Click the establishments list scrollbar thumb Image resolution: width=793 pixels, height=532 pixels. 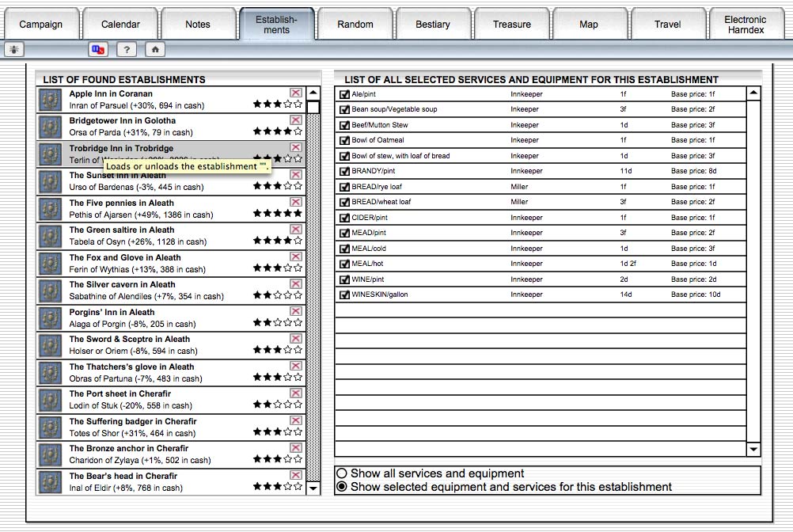313,107
